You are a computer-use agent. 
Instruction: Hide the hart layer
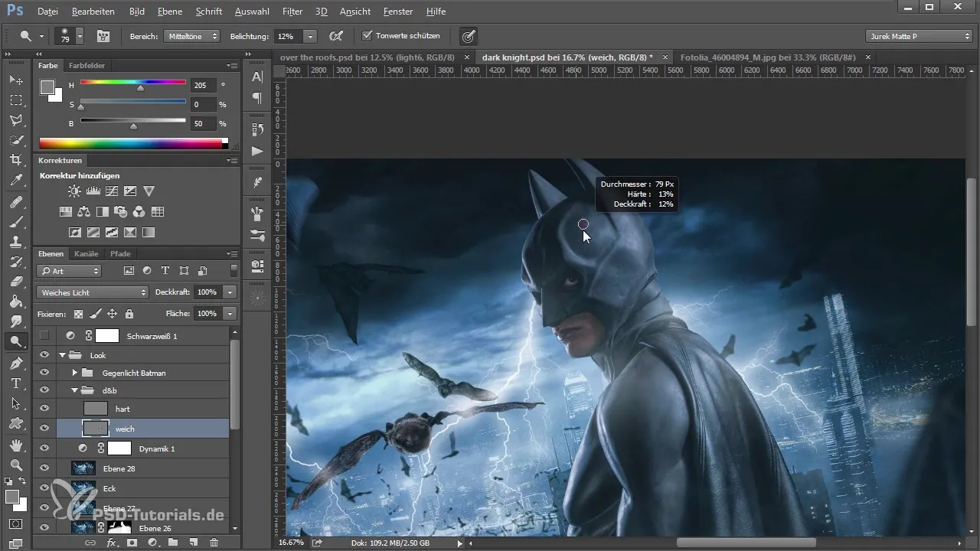(x=44, y=409)
